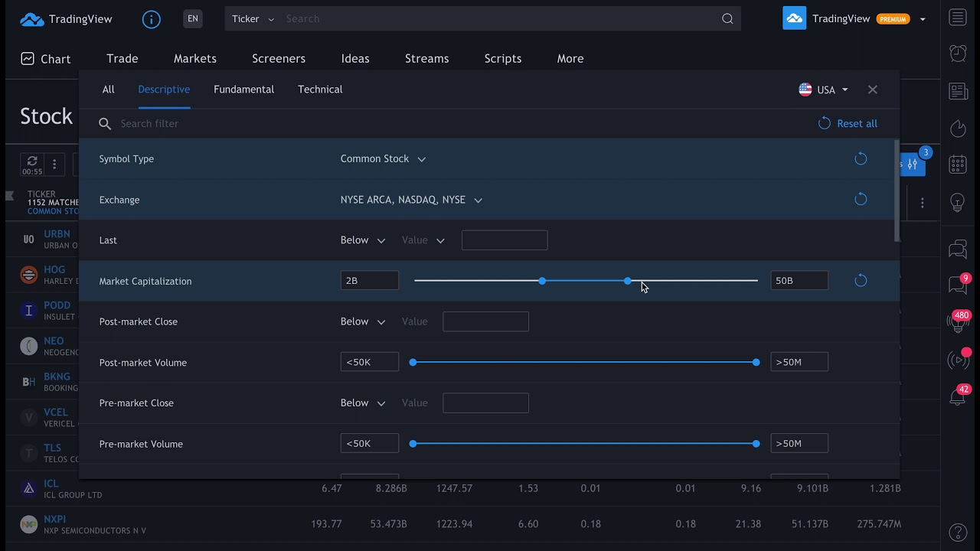Click Post-market Volume right slider handle
Screen dimensions: 980x551
point(756,362)
